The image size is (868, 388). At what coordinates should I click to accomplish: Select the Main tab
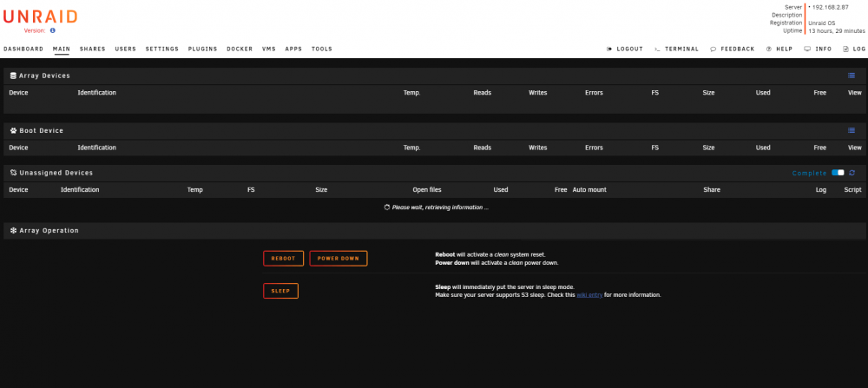[62, 49]
